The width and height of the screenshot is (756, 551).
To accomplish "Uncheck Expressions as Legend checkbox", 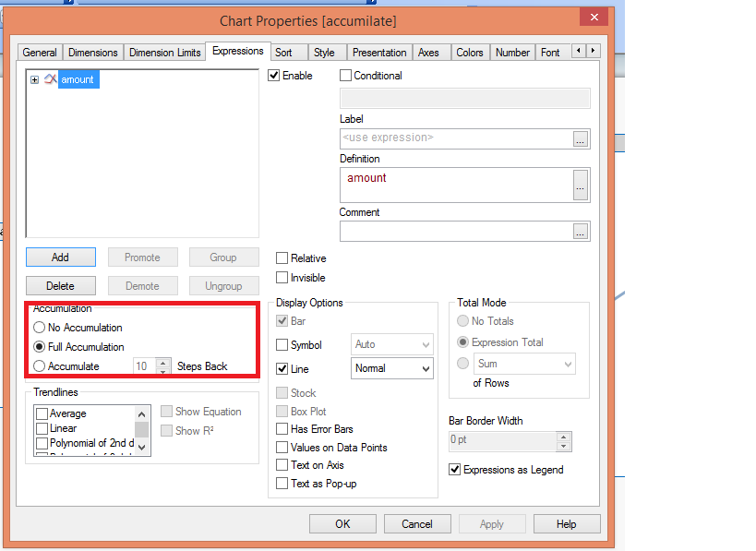I will point(455,470).
